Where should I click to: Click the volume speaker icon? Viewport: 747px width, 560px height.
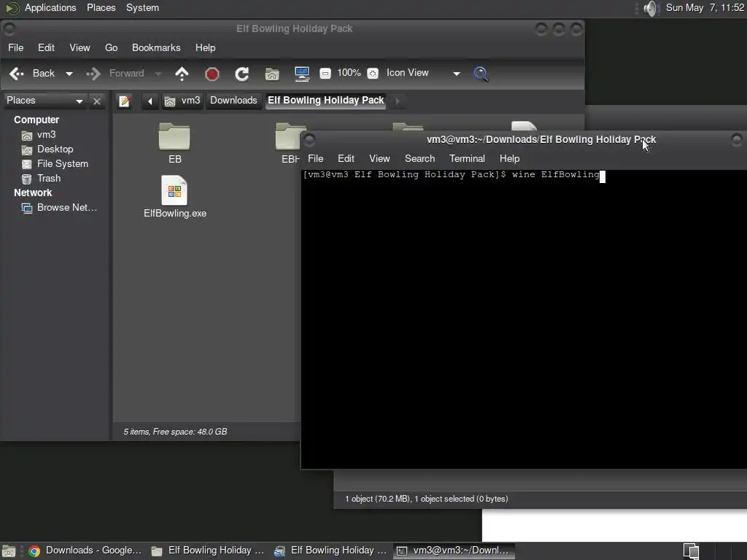pyautogui.click(x=650, y=8)
